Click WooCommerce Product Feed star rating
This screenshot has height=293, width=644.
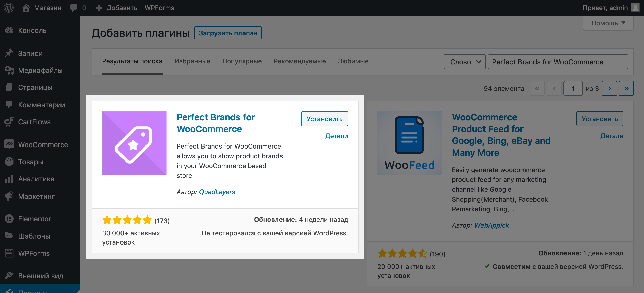click(x=403, y=253)
